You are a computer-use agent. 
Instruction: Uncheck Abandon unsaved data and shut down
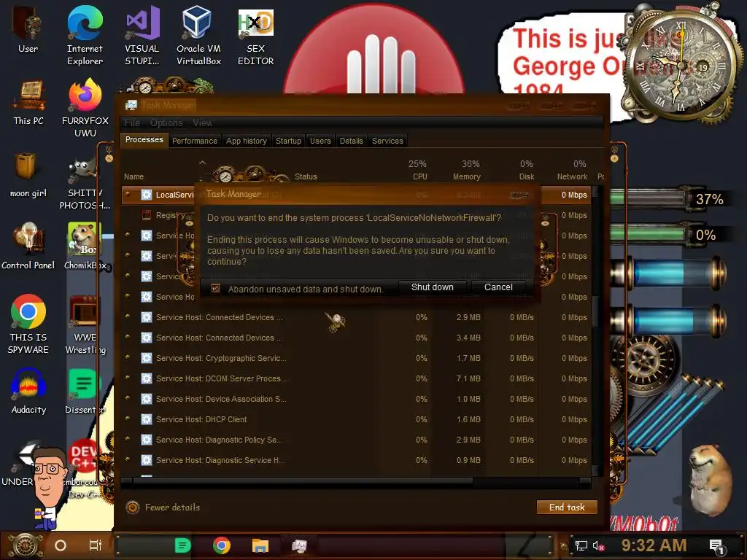[215, 289]
